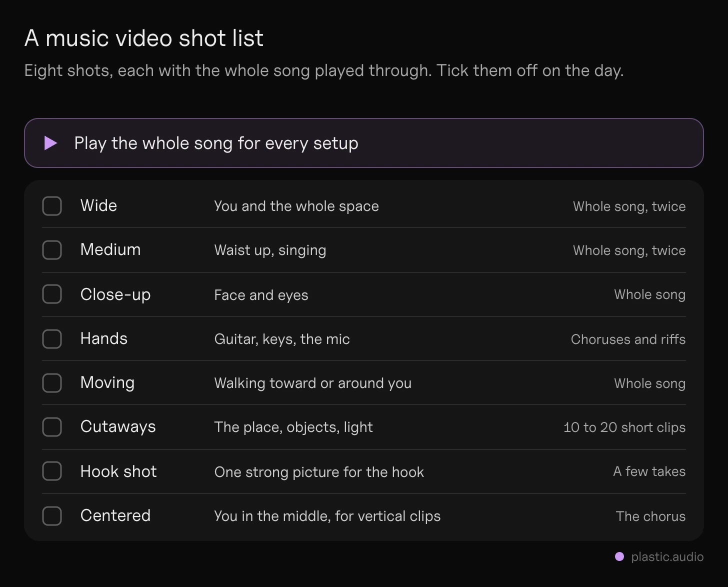Click the "Medium" shot name
The width and height of the screenshot is (728, 587).
[110, 249]
